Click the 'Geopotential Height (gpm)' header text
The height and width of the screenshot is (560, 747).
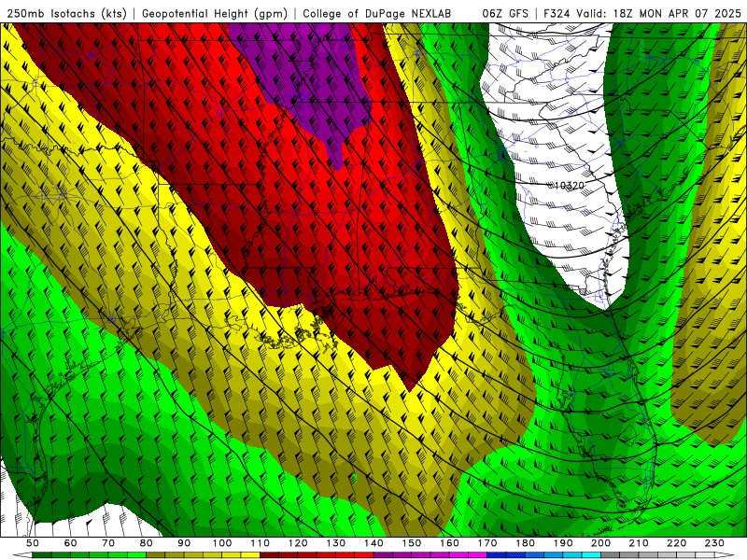coord(215,13)
